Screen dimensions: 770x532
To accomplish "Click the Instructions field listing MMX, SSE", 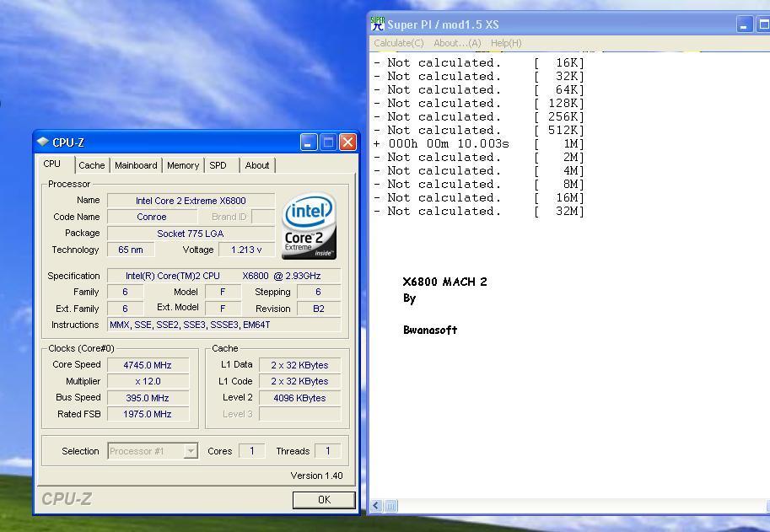I will click(x=224, y=325).
